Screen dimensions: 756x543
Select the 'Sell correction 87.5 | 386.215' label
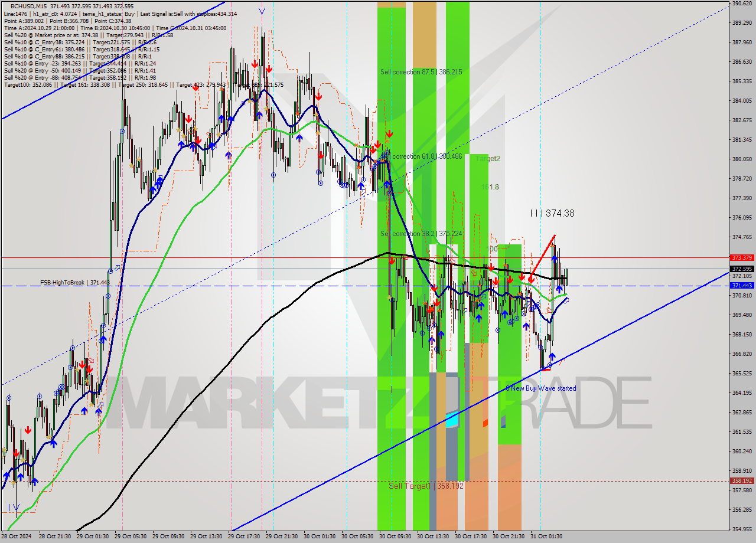click(421, 71)
